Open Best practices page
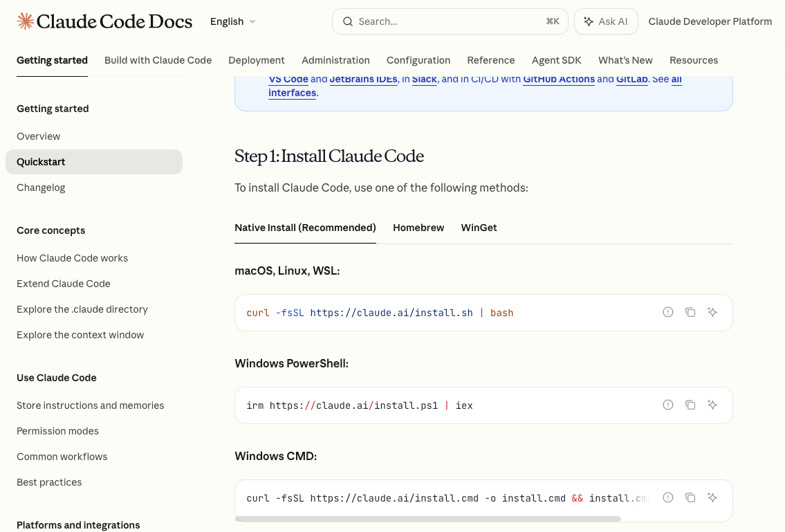The image size is (785, 532). (49, 482)
